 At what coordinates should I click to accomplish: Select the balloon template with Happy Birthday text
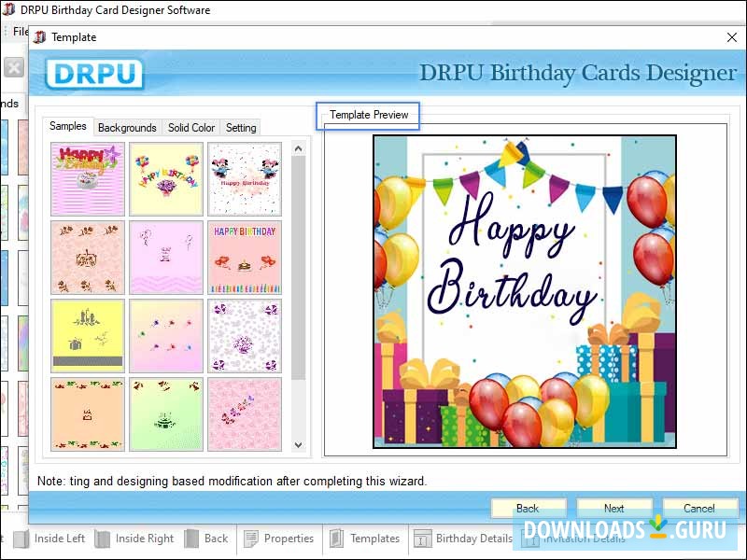tap(166, 178)
